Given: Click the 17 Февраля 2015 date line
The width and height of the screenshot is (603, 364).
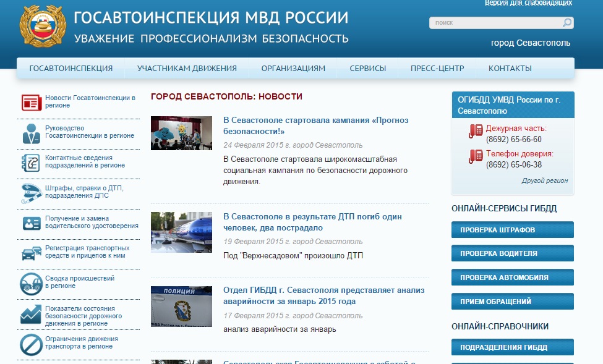Looking at the screenshot, I should tap(293, 316).
